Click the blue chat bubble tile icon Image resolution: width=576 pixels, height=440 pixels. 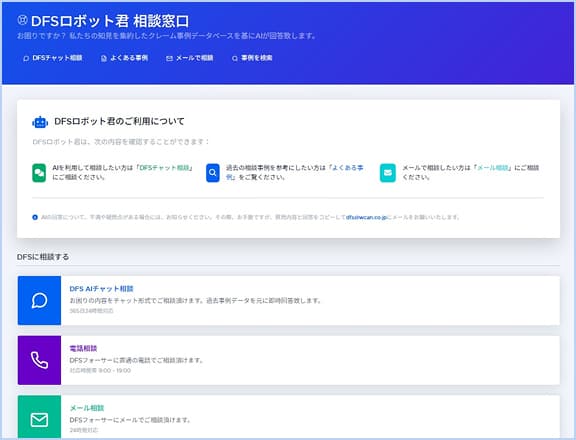[x=39, y=300]
